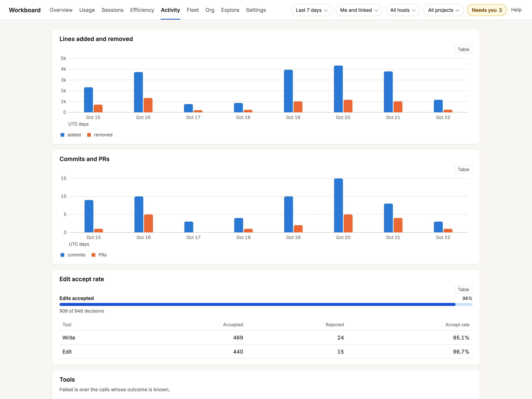The width and height of the screenshot is (532, 399).
Task: Click the Accepted column header
Action: coord(233,325)
